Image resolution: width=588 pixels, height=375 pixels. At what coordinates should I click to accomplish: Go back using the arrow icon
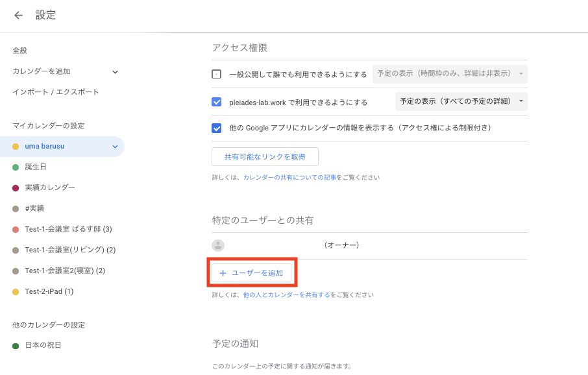coord(18,15)
